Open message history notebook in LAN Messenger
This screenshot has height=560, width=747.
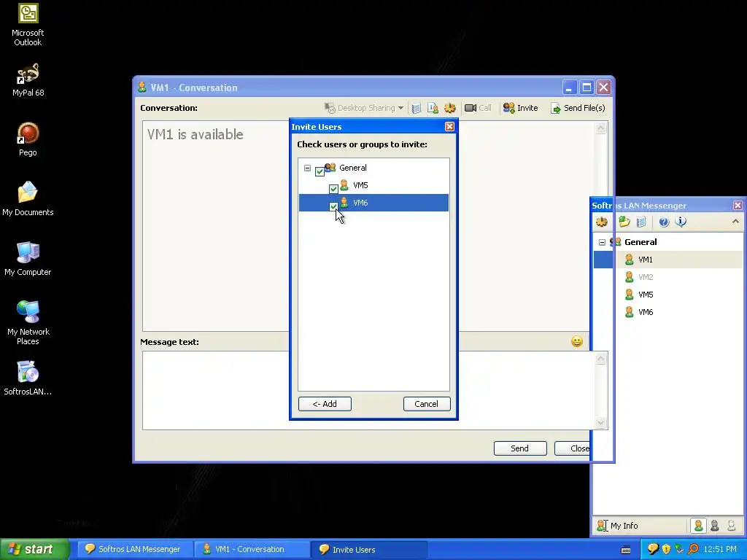pyautogui.click(x=641, y=222)
